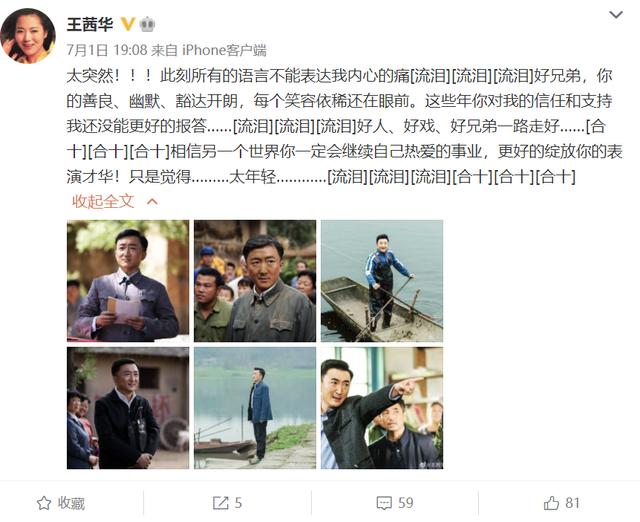Open thumbnail of man pointing finger

[x=382, y=408]
